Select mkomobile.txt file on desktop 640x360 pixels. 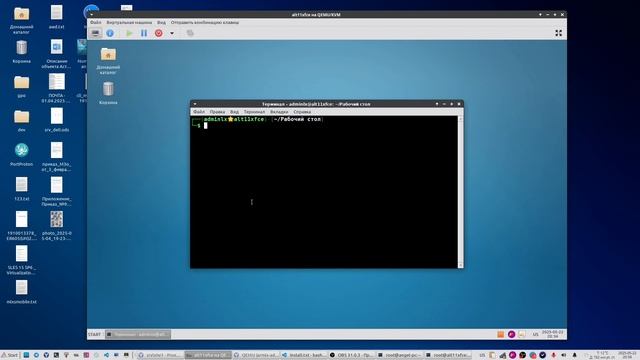click(x=22, y=291)
